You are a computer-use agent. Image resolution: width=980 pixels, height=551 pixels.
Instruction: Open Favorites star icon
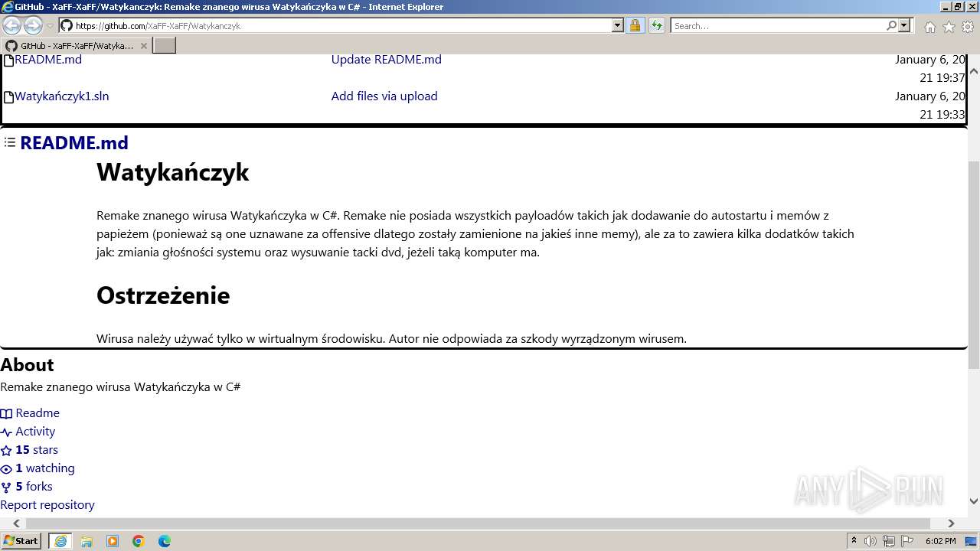(x=949, y=27)
